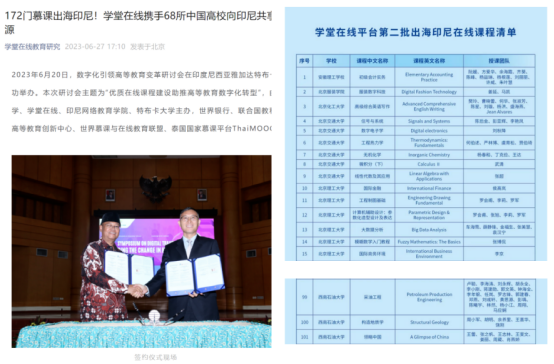This screenshot has width=554, height=364.
Task: Select the 课程英文名称 column header
Action: [x=429, y=61]
